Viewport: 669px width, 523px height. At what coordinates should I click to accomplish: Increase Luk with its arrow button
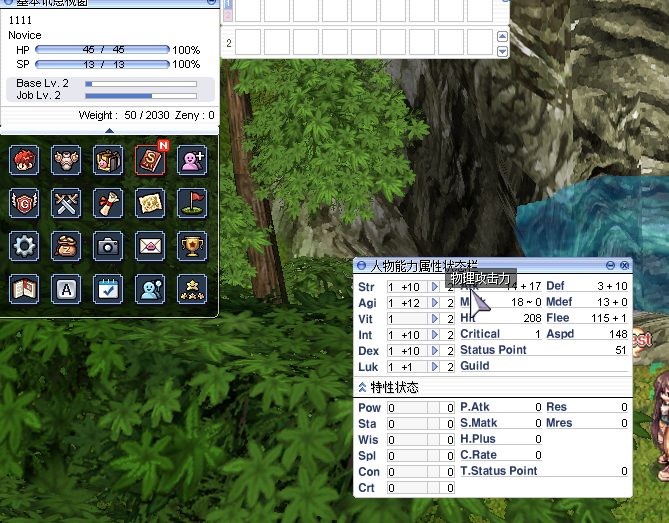[434, 367]
